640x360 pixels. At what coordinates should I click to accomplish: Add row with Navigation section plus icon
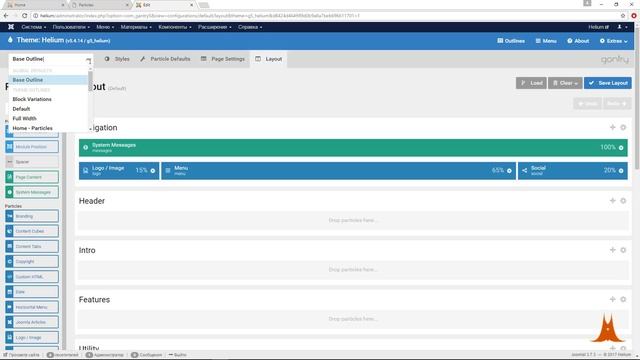(x=613, y=127)
